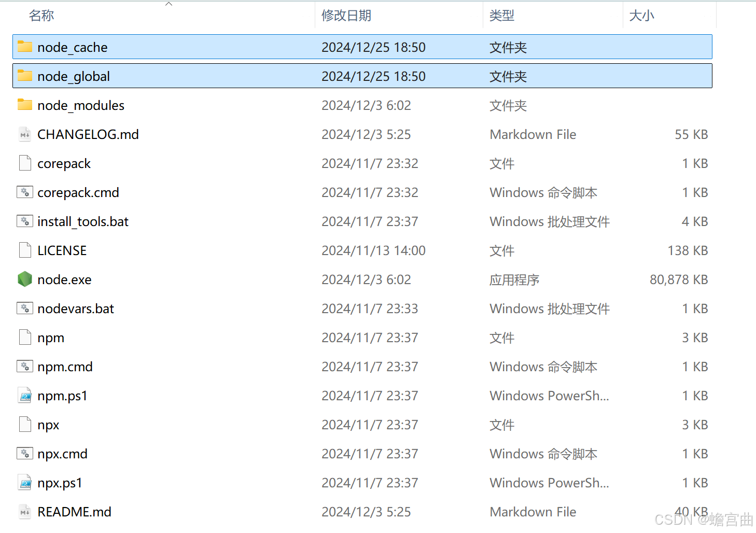Select the corepack.cmd file name
Viewport: 756px width, 533px height.
point(78,192)
